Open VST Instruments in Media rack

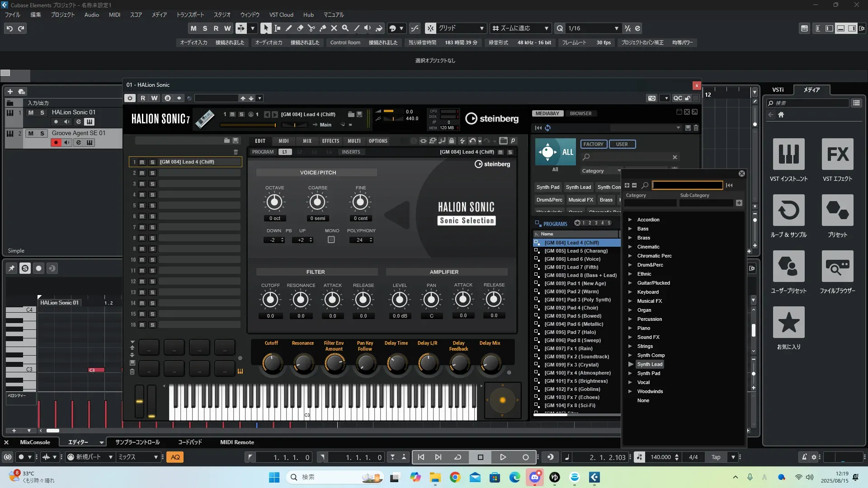788,154
